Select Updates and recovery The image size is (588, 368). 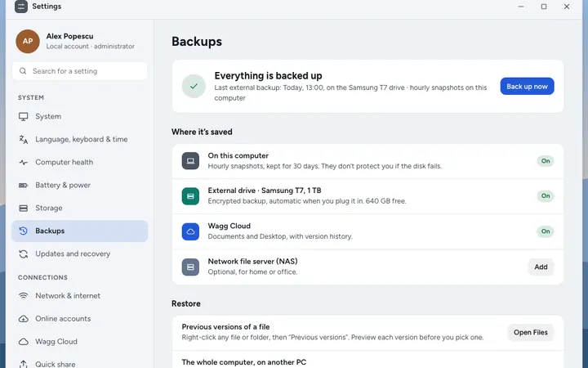[79, 254]
